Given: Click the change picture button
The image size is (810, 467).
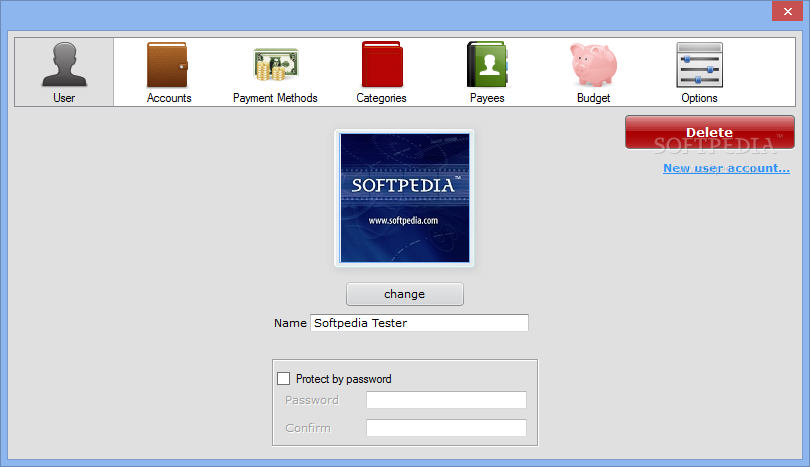Looking at the screenshot, I should (404, 294).
